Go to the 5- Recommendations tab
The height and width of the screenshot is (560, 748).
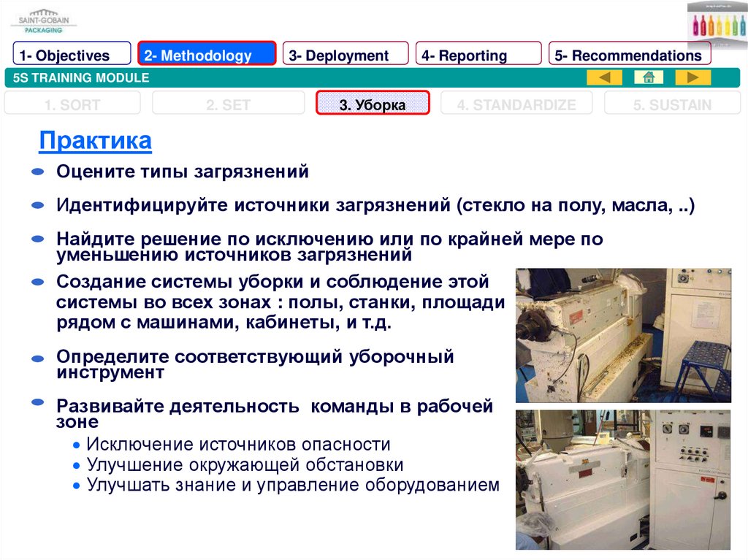click(629, 55)
